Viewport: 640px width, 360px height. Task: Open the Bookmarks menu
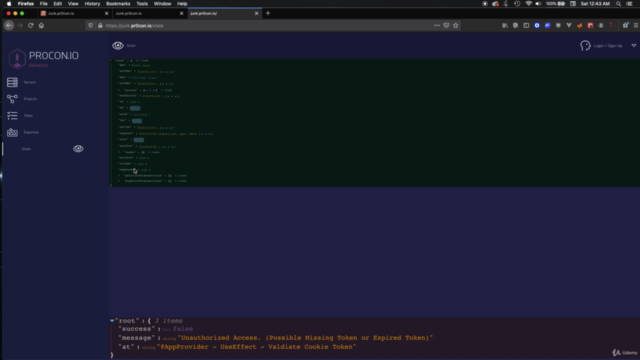(x=118, y=4)
